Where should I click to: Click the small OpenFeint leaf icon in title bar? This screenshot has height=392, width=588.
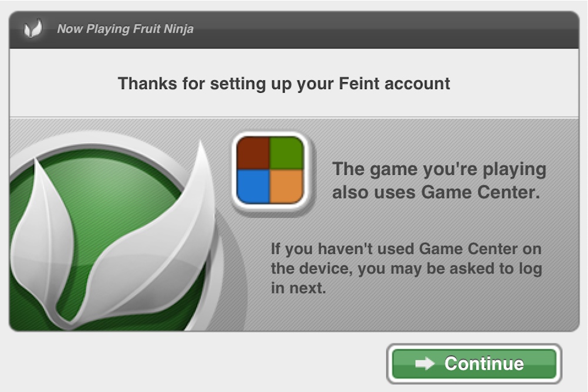pyautogui.click(x=33, y=29)
